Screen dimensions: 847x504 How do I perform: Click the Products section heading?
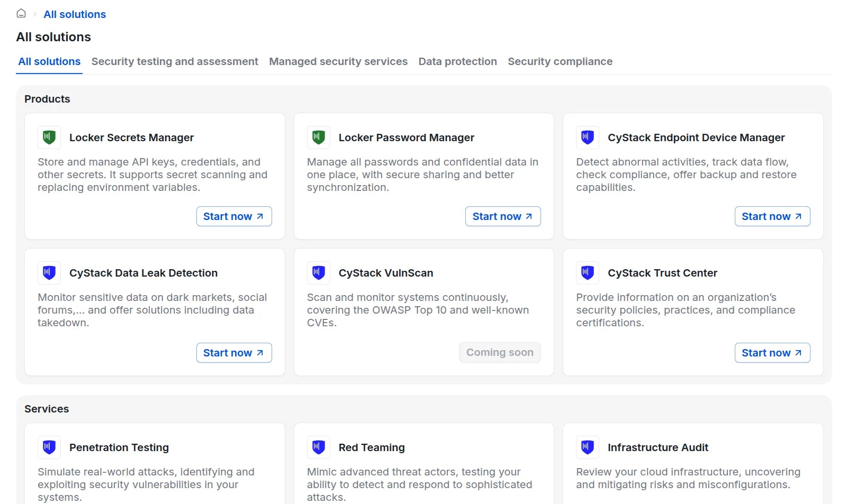pyautogui.click(x=47, y=99)
